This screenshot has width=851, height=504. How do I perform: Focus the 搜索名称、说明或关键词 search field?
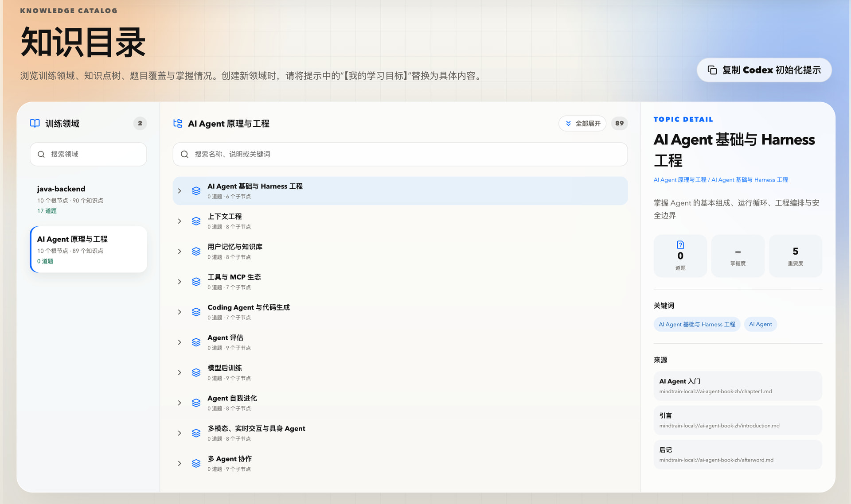pos(400,154)
